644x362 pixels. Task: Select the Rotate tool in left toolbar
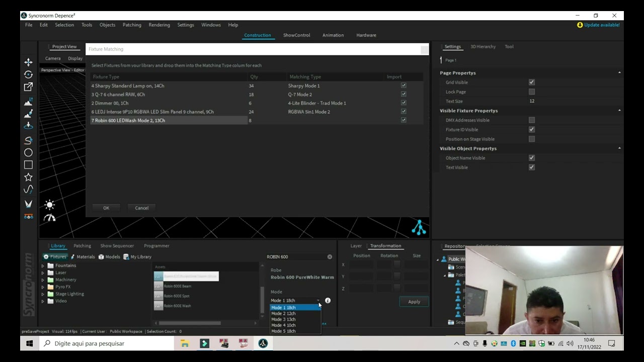(28, 74)
